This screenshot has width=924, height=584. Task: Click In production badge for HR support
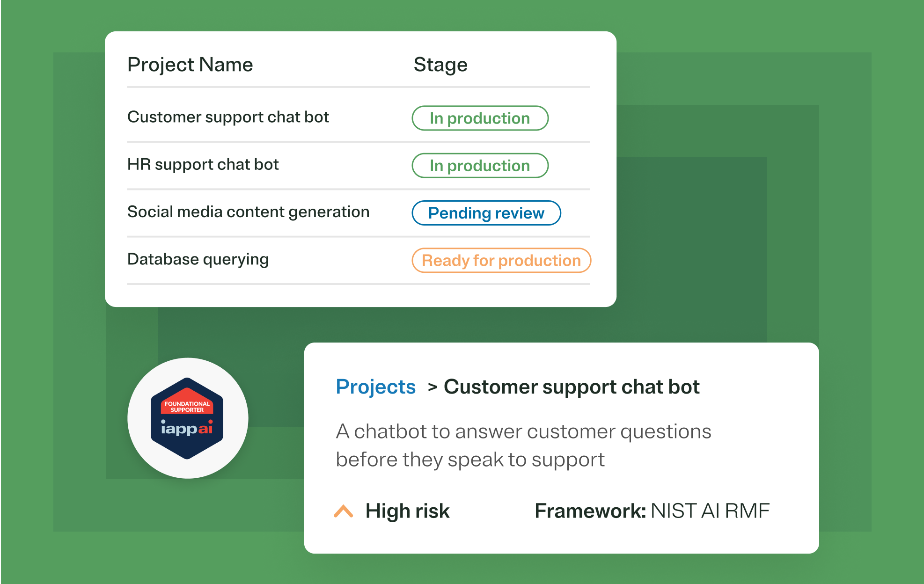click(x=480, y=166)
